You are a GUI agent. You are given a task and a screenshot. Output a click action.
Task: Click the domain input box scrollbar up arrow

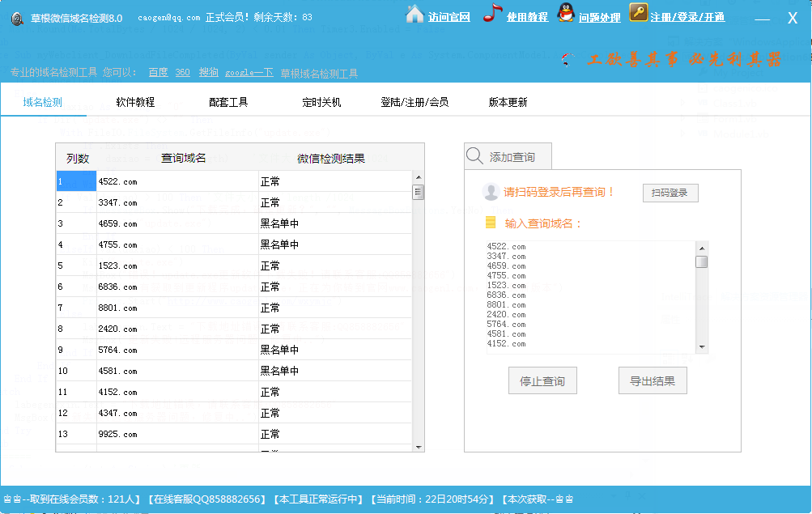click(x=702, y=249)
